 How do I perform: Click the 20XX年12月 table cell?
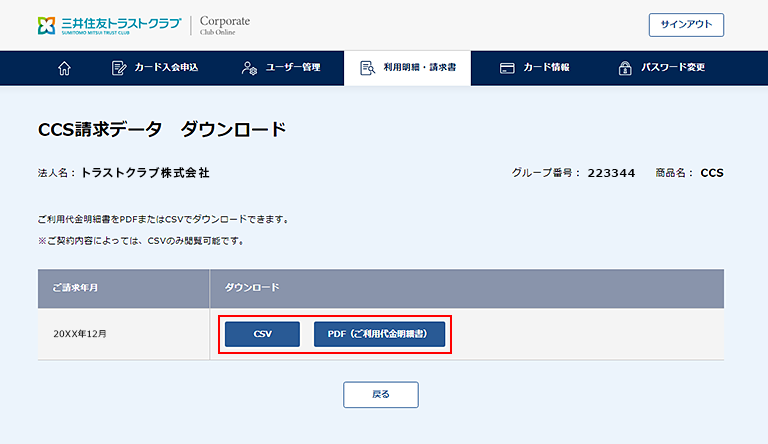[123, 334]
